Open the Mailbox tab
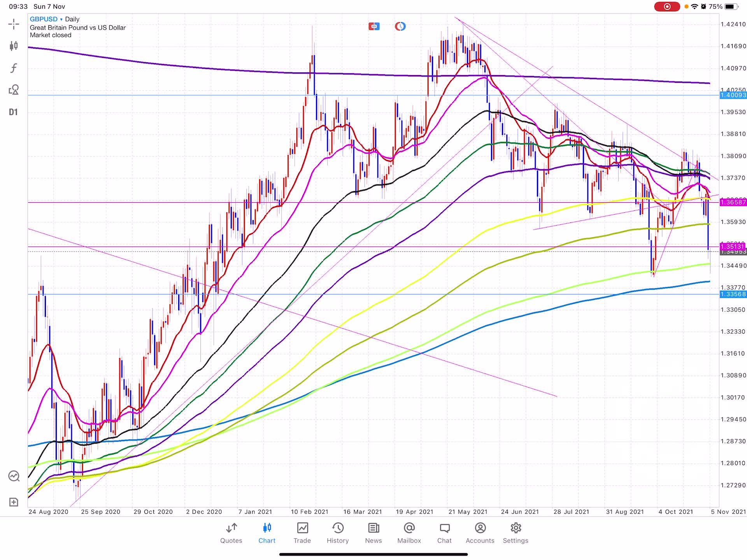This screenshot has height=560, width=747. pyautogui.click(x=409, y=533)
